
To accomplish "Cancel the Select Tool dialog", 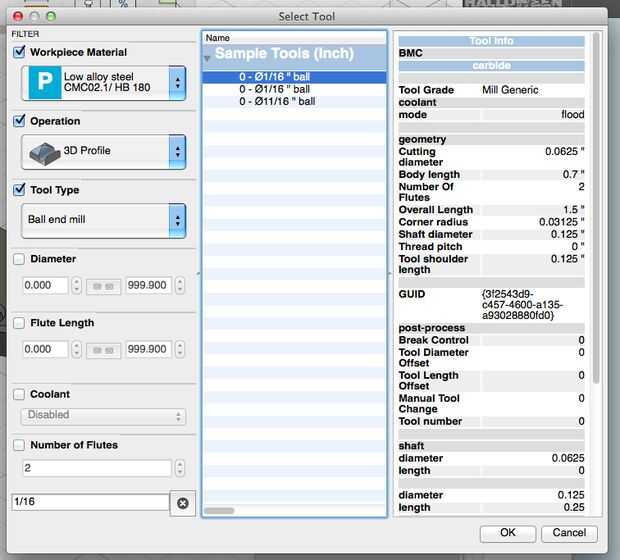I will [x=569, y=533].
